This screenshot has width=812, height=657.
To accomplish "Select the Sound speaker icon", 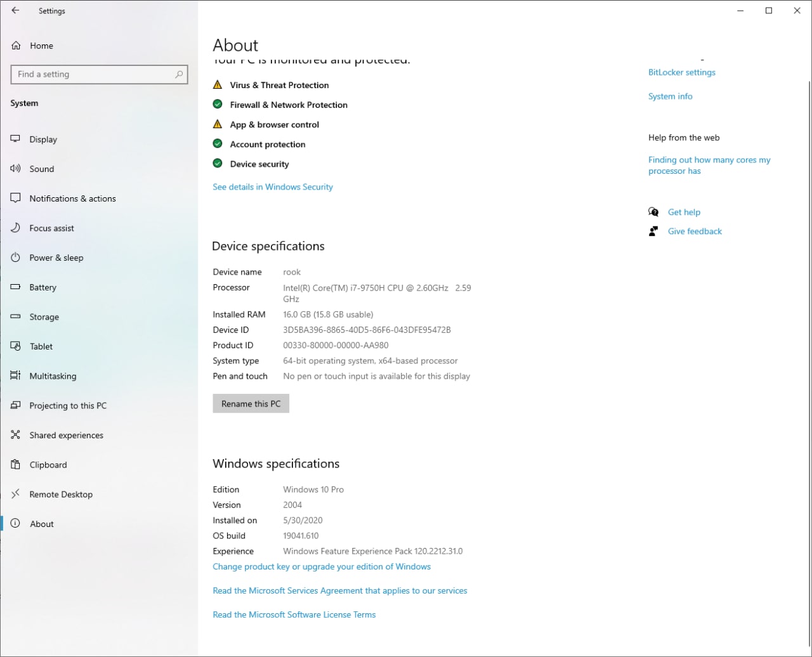I will point(16,169).
